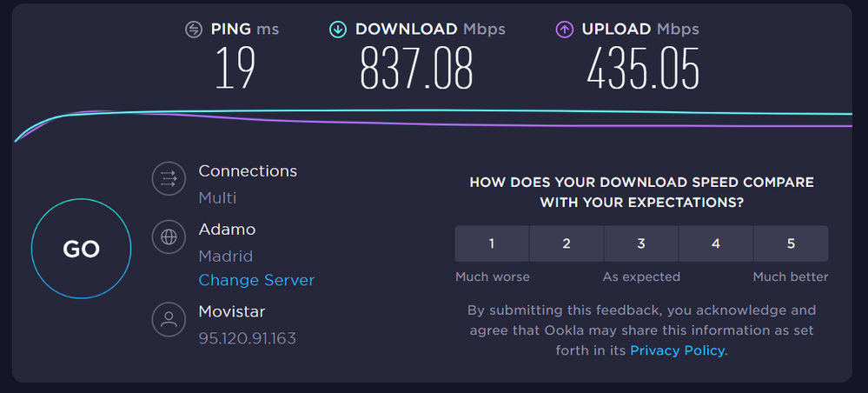Image resolution: width=868 pixels, height=393 pixels.
Task: Select rating 3 As expected
Action: pos(641,243)
